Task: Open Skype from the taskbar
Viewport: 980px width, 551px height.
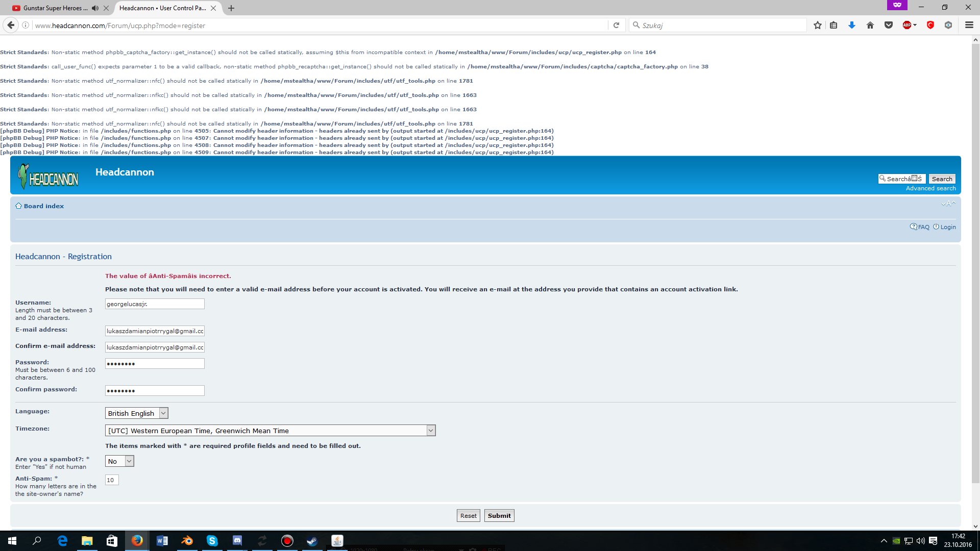Action: click(212, 541)
